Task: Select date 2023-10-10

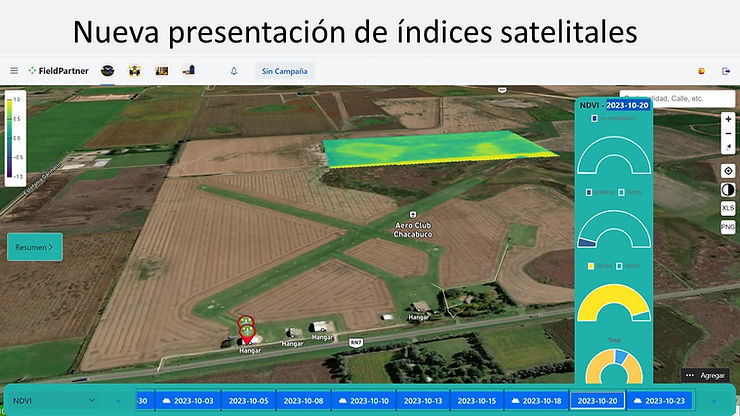Action: click(x=363, y=401)
